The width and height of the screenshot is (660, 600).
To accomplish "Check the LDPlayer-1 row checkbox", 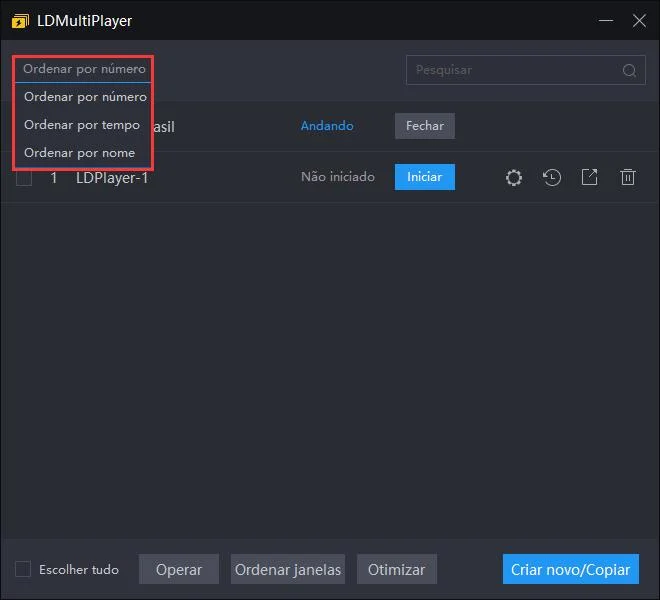I will tap(24, 177).
